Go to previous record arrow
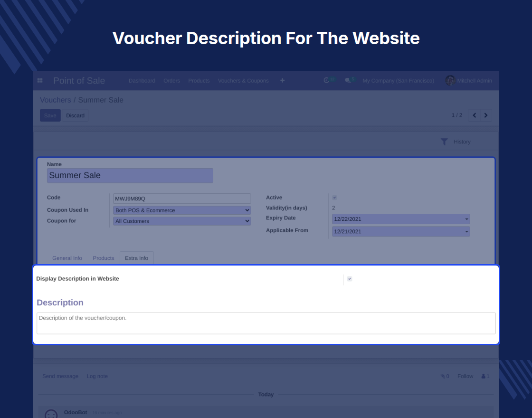This screenshot has height=418, width=532. pyautogui.click(x=475, y=115)
